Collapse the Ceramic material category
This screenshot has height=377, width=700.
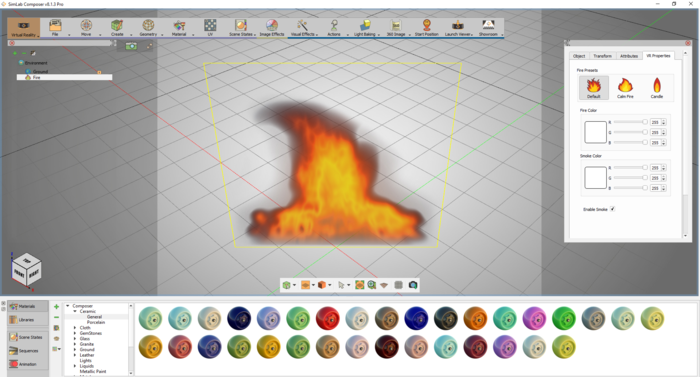tap(75, 311)
